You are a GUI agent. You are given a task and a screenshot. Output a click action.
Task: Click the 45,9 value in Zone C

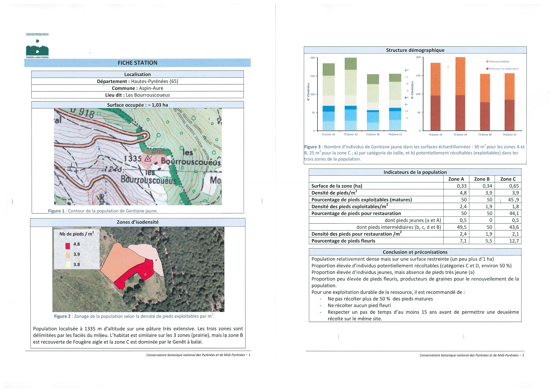point(514,200)
